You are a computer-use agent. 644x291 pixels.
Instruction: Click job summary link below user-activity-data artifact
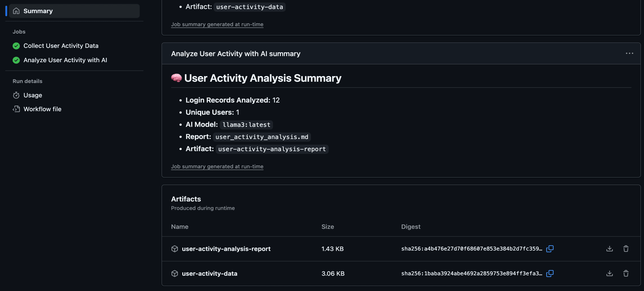tap(217, 24)
